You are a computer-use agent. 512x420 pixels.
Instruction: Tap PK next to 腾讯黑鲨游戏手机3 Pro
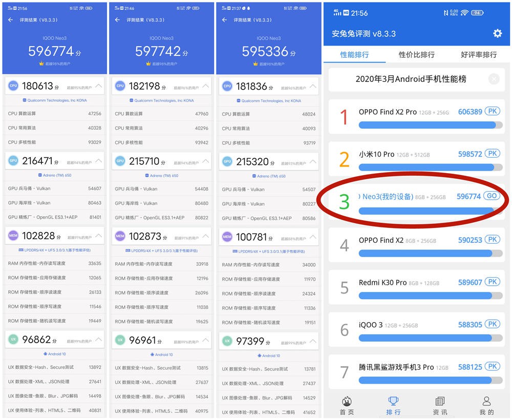[x=493, y=366]
